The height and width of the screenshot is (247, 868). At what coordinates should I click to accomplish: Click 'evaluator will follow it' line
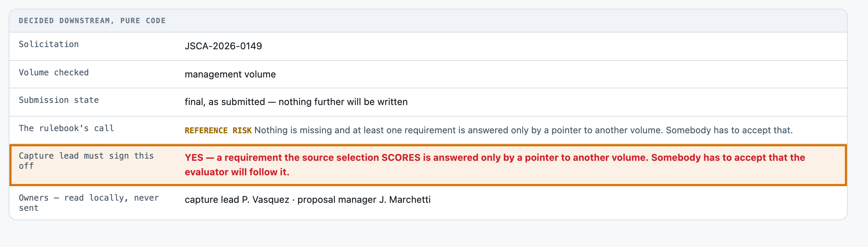pos(237,172)
